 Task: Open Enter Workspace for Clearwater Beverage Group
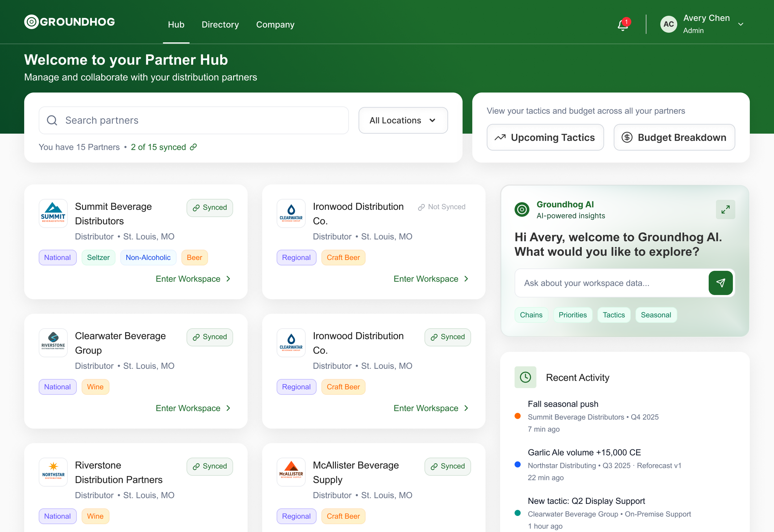[193, 408]
